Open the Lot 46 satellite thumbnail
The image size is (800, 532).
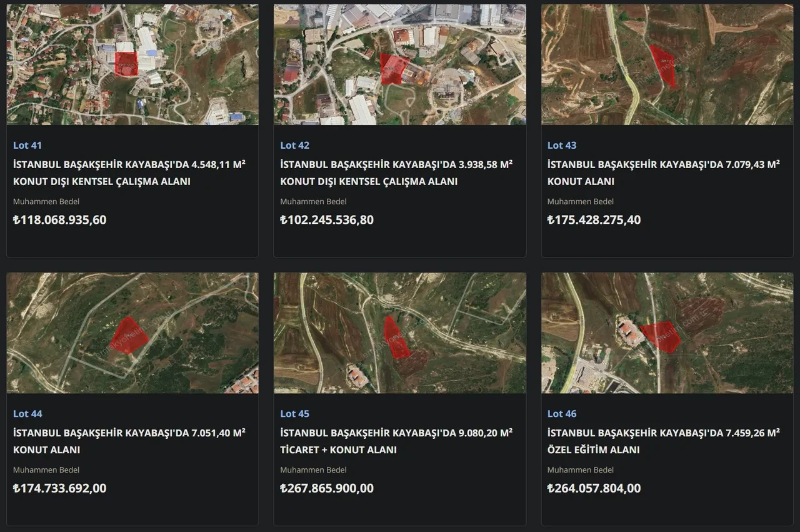[667, 333]
